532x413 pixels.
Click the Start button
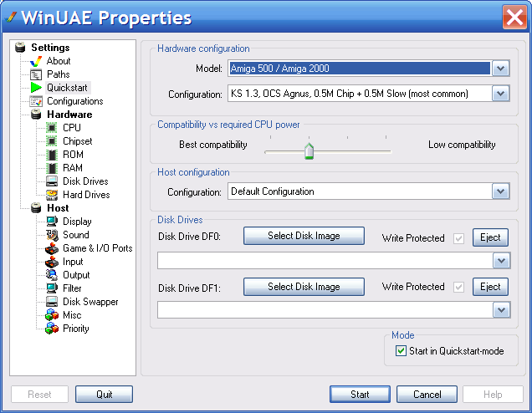[360, 395]
